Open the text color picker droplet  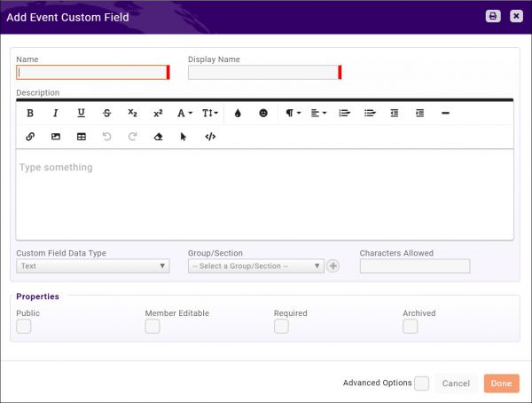[238, 114]
